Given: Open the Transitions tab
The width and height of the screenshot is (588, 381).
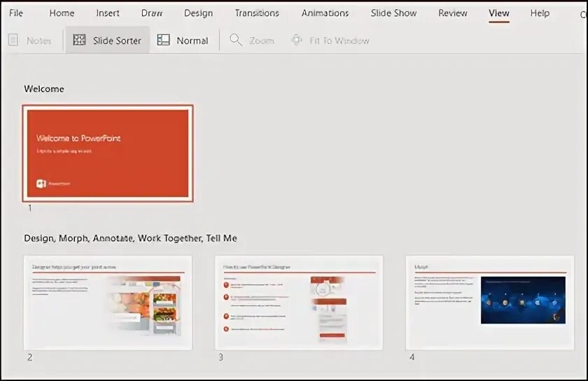Looking at the screenshot, I should (257, 13).
